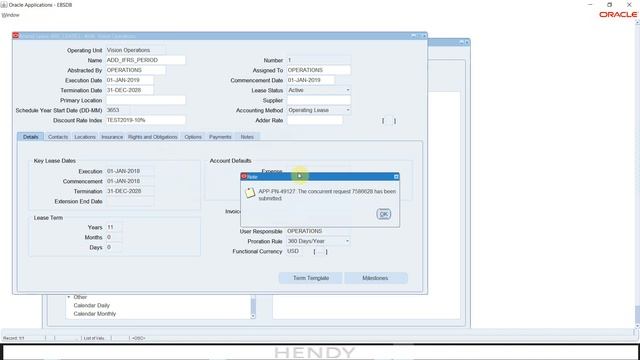The image size is (640, 360).
Task: Close the lease window using its title bar
Action: pyautogui.click(x=424, y=36)
